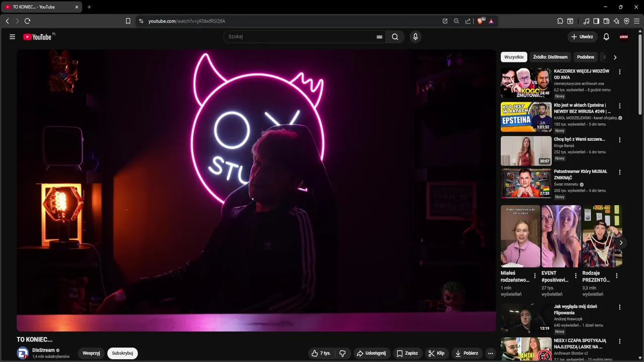Image resolution: width=644 pixels, height=362 pixels.
Task: Open Brave VPN shield icon
Action: (x=626, y=21)
